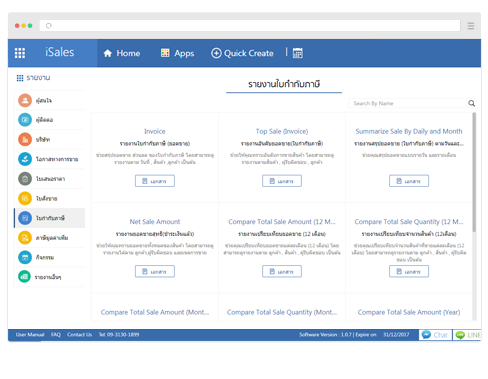
Task: Click the Tel 09-3130-1899 footer text
Action: 119,335
